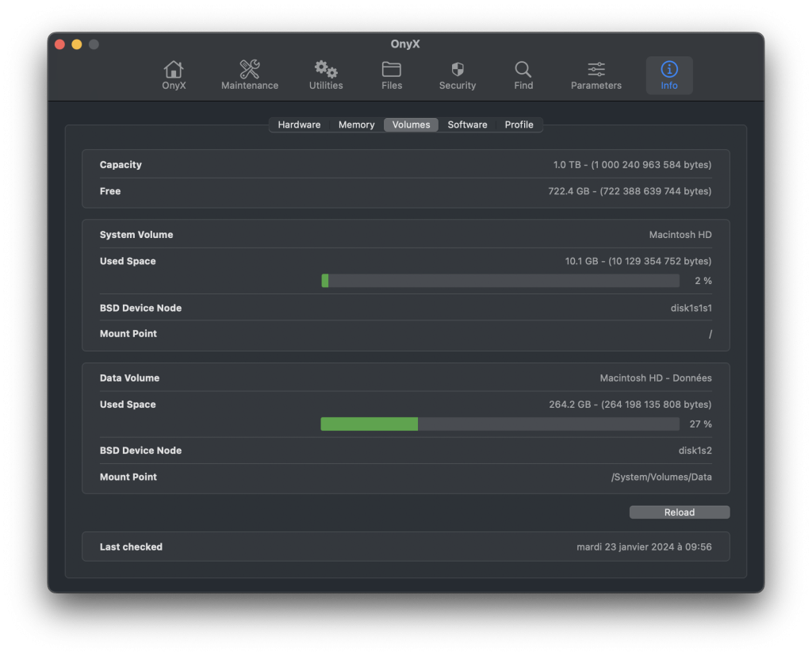Click the Capacity label
This screenshot has width=812, height=656.
121,165
